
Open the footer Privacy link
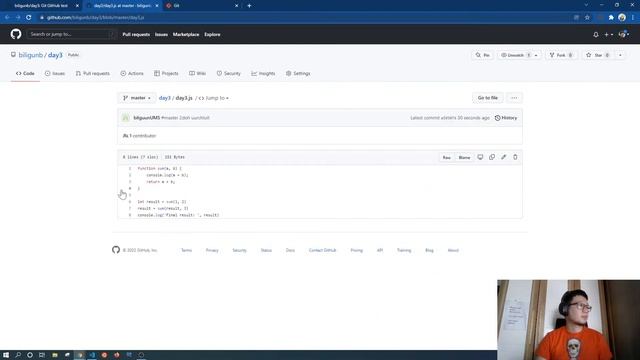point(212,250)
